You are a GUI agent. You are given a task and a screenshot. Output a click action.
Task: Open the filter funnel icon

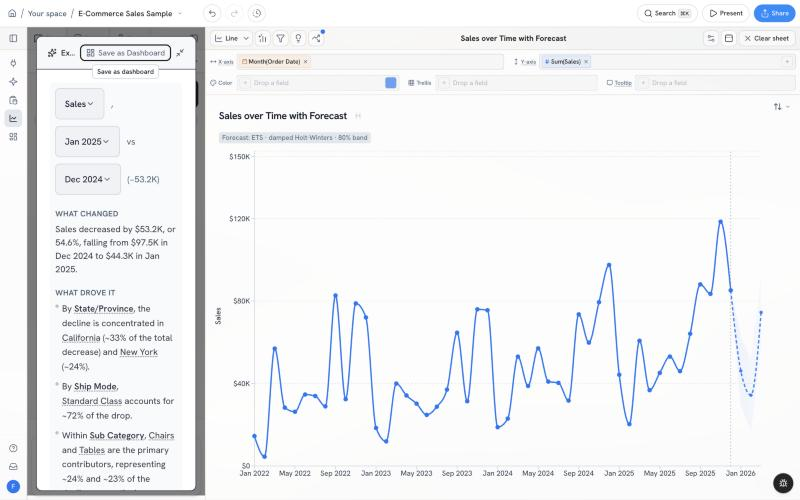[280, 38]
